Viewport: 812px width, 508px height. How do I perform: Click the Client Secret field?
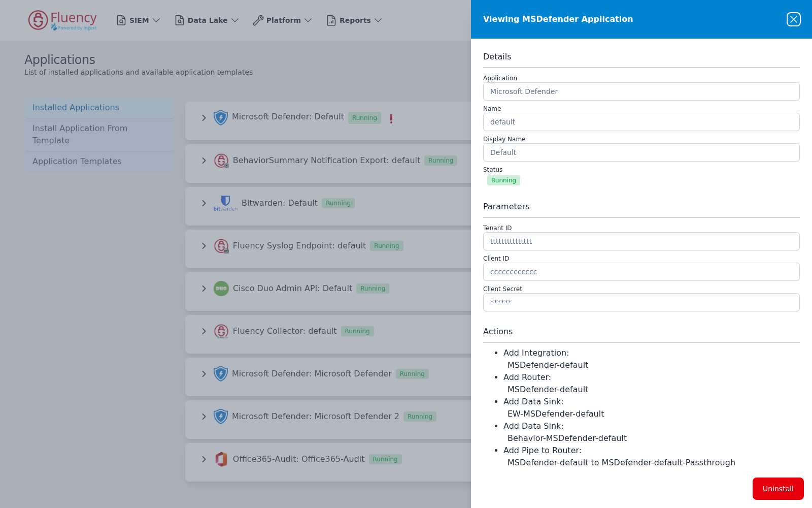pos(641,302)
